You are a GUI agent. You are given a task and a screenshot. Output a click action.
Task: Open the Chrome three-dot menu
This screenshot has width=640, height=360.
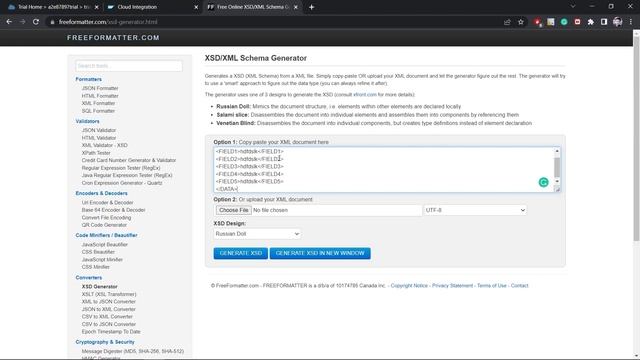(631, 22)
